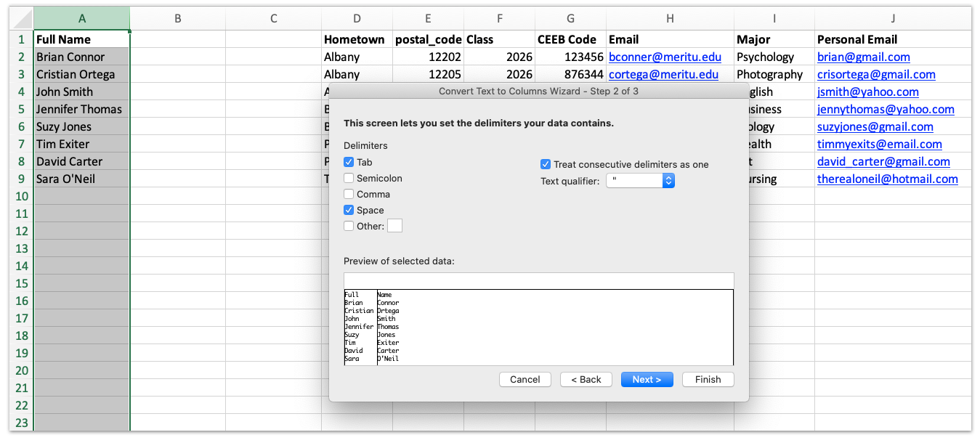Enable the Other delimiter checkbox

click(x=349, y=226)
